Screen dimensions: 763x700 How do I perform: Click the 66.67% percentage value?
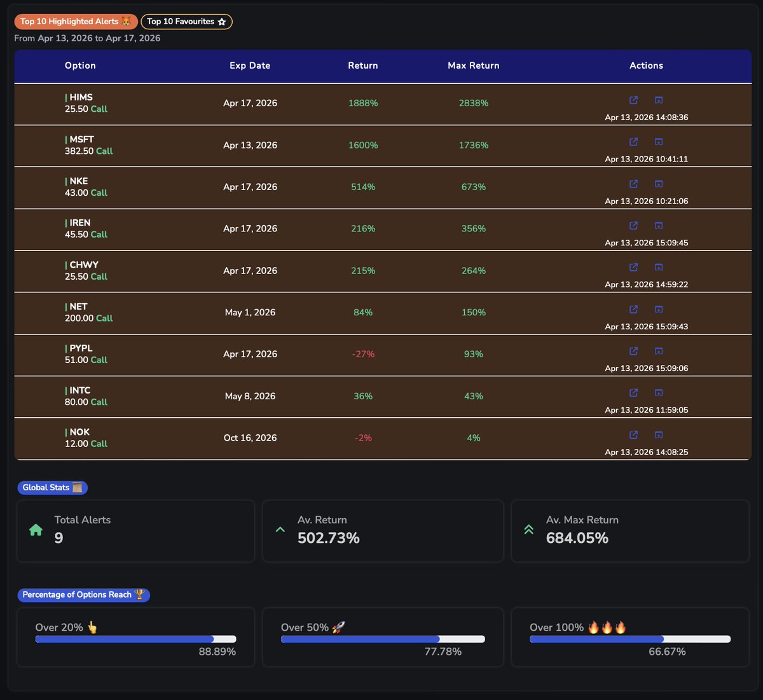pos(667,652)
